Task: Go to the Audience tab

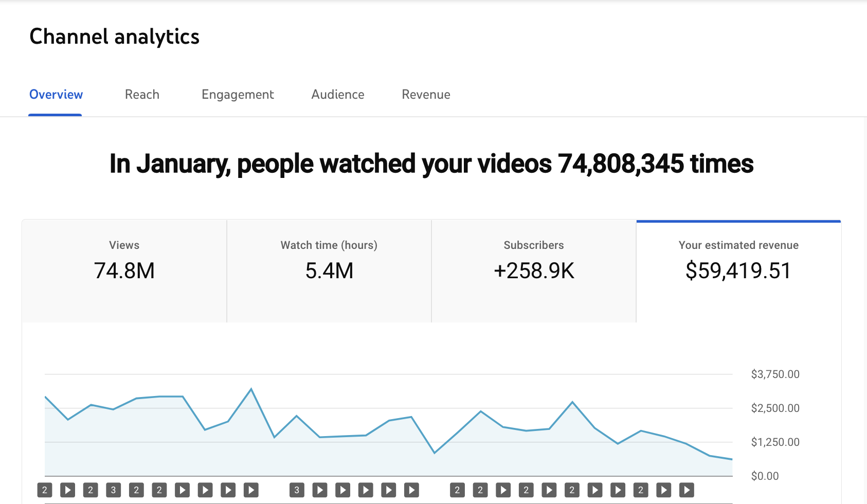Action: [x=338, y=95]
